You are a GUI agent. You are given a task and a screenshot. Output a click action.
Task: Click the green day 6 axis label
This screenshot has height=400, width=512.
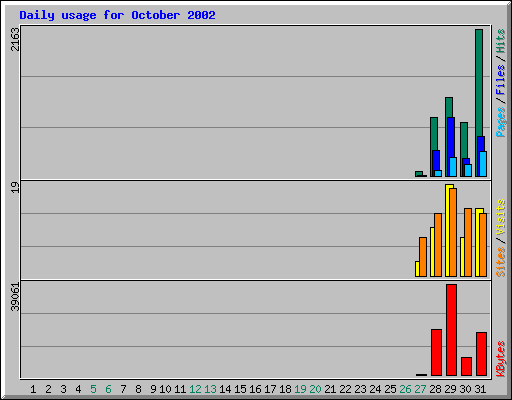pos(108,389)
